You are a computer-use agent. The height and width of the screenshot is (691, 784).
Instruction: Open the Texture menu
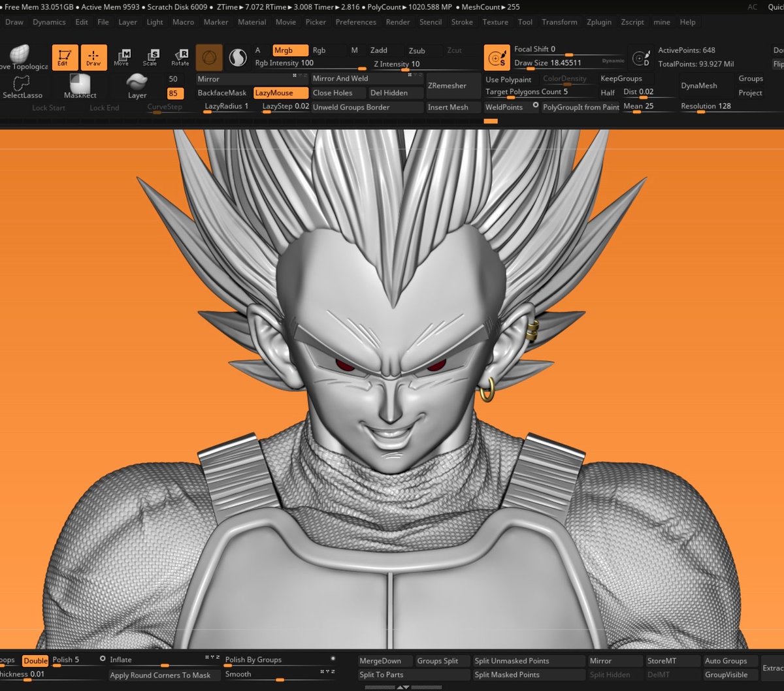(x=495, y=22)
